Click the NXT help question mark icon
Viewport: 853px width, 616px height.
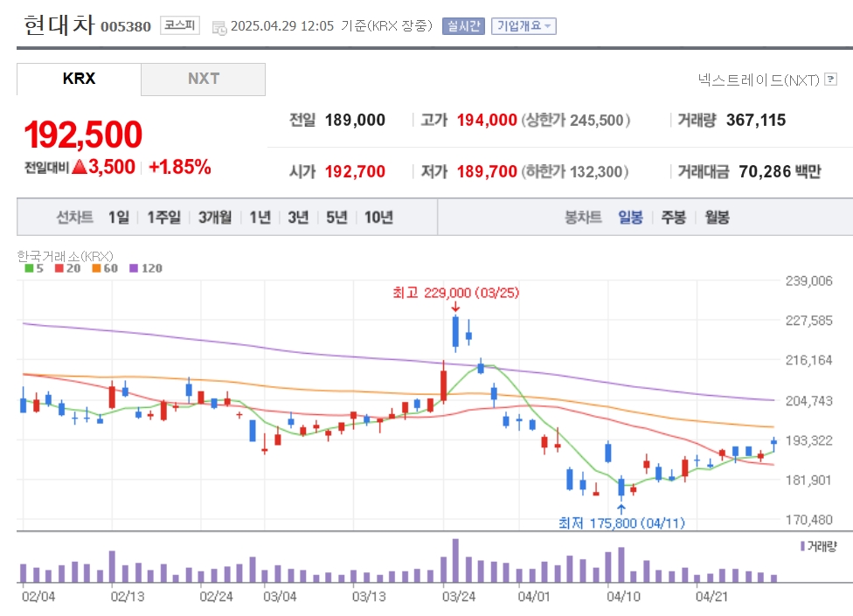[x=830, y=80]
